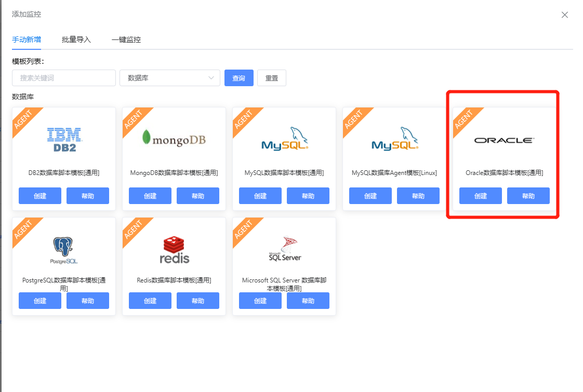The width and height of the screenshot is (583, 392).
Task: Click 帮助 on DB2 template
Action: coord(88,196)
